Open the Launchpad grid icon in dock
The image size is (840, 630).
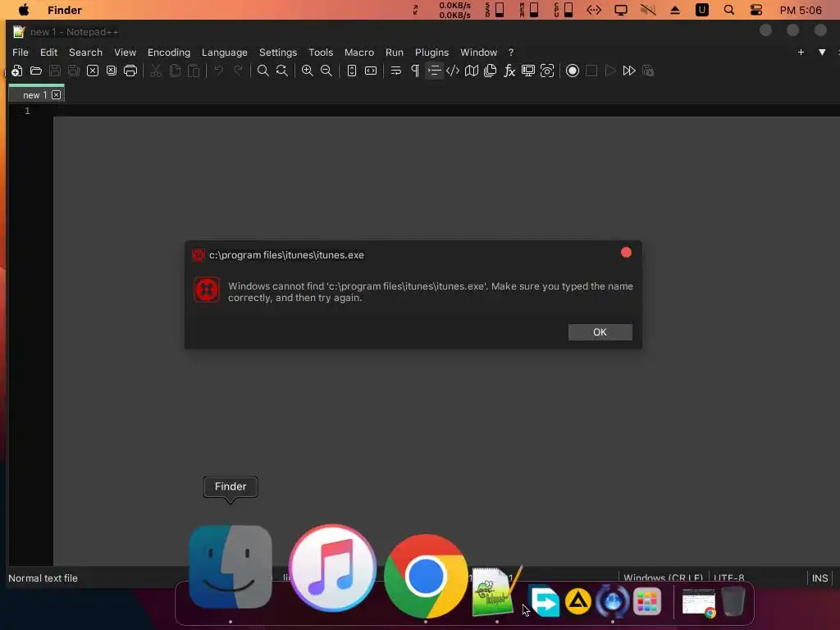pos(646,601)
